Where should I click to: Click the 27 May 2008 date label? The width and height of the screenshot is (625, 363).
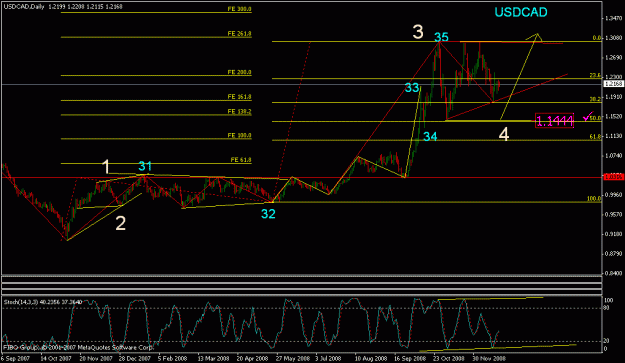click(292, 358)
